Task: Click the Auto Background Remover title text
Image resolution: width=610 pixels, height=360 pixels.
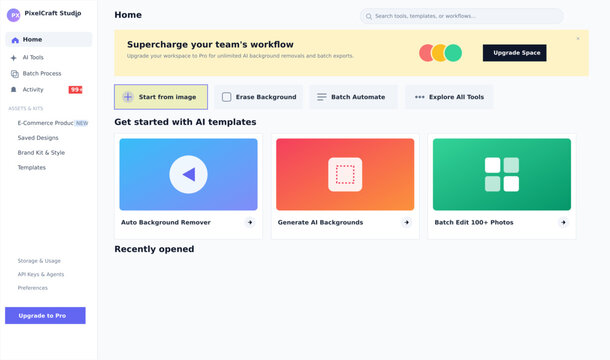Action: [x=166, y=223]
